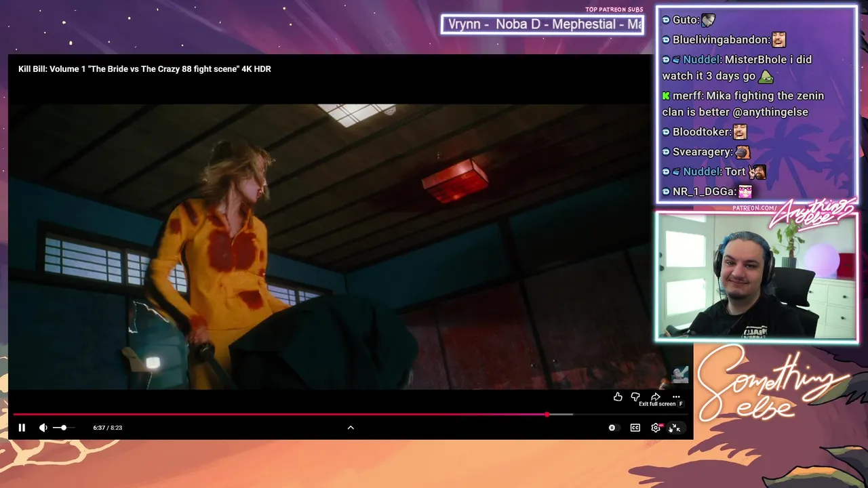The height and width of the screenshot is (488, 868).
Task: Click the streamer webcam feed
Action: 757,277
